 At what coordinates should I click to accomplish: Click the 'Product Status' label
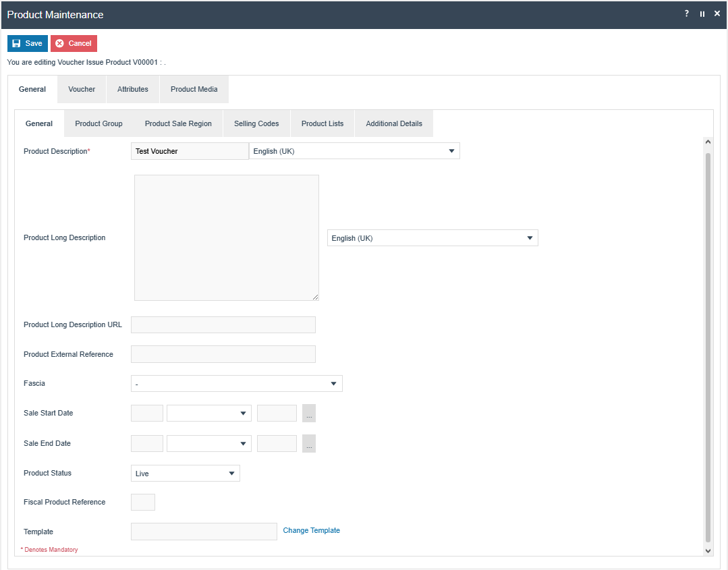pyautogui.click(x=47, y=473)
